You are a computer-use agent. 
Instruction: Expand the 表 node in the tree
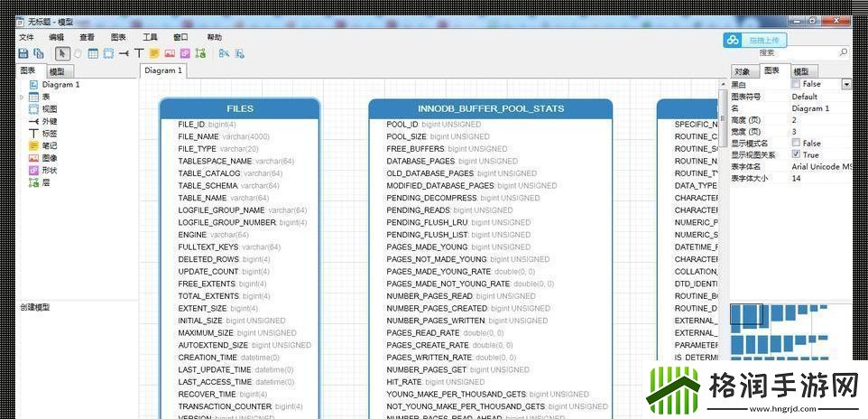click(x=22, y=97)
